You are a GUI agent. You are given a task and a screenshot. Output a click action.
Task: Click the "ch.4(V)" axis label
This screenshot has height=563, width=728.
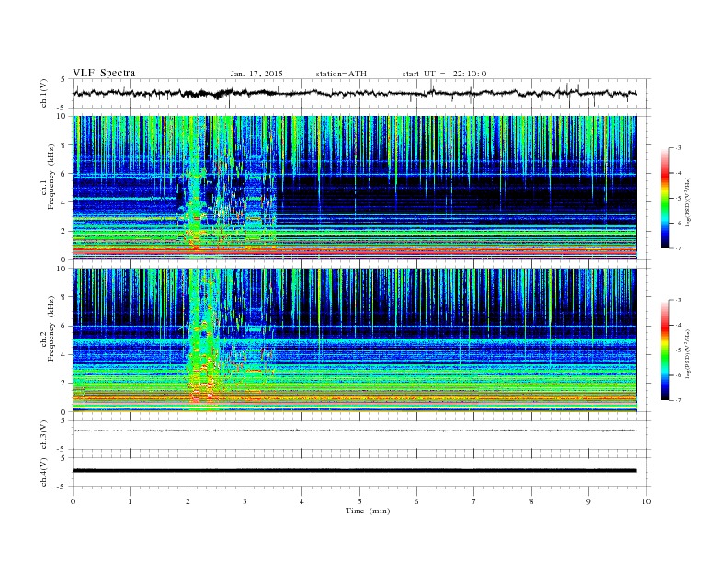click(44, 472)
